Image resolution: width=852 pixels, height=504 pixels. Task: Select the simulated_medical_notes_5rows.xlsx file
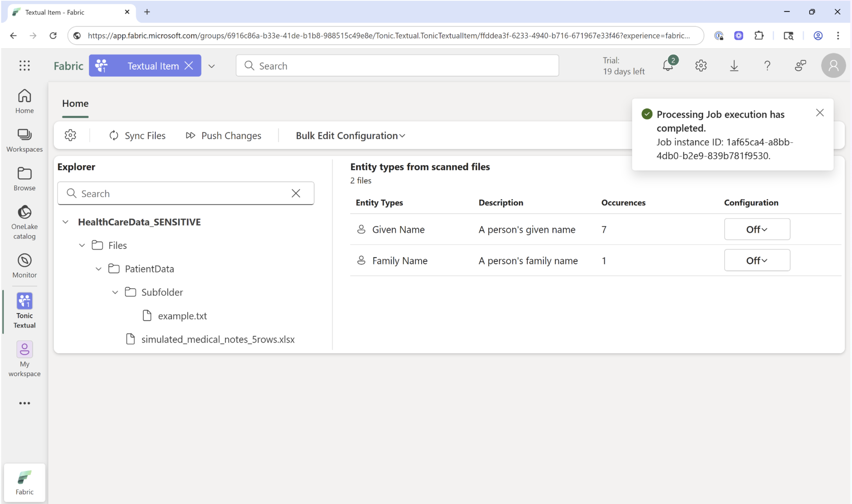(217, 339)
